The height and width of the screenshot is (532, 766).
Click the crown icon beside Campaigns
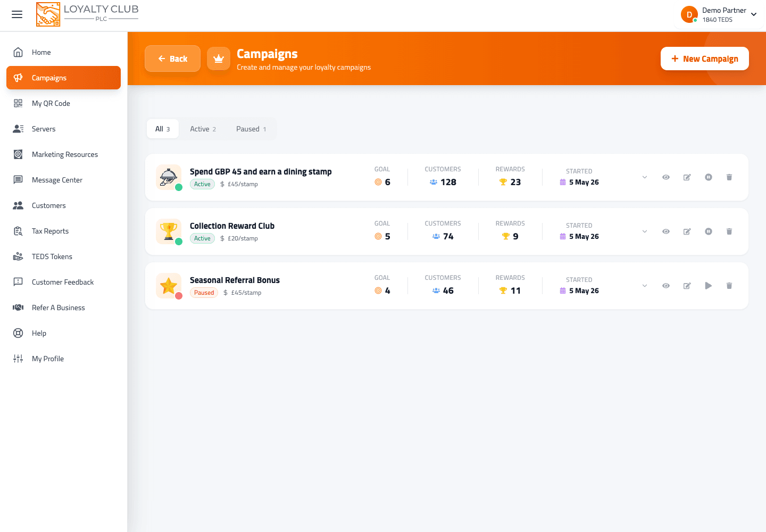(219, 59)
